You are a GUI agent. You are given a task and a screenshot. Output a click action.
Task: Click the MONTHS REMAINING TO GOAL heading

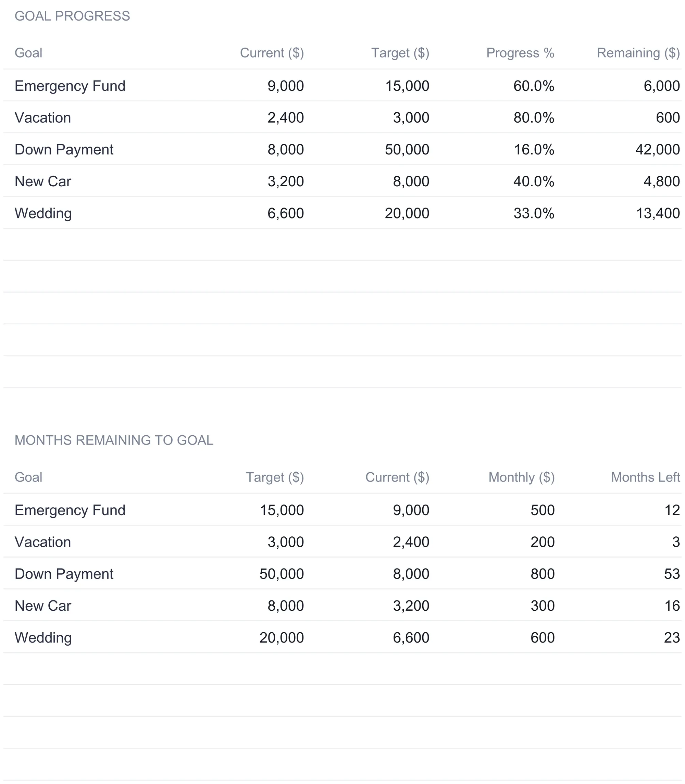[114, 440]
